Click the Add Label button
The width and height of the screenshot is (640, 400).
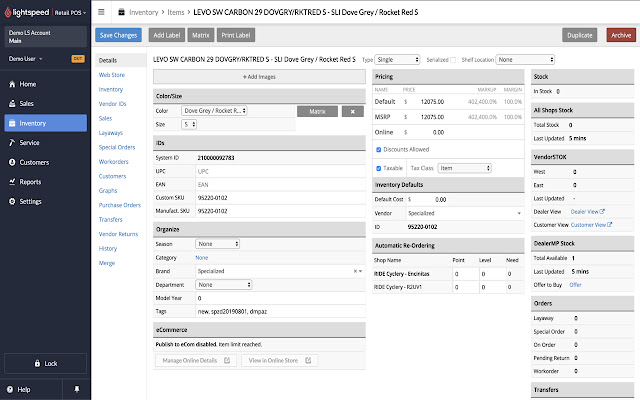pos(167,35)
